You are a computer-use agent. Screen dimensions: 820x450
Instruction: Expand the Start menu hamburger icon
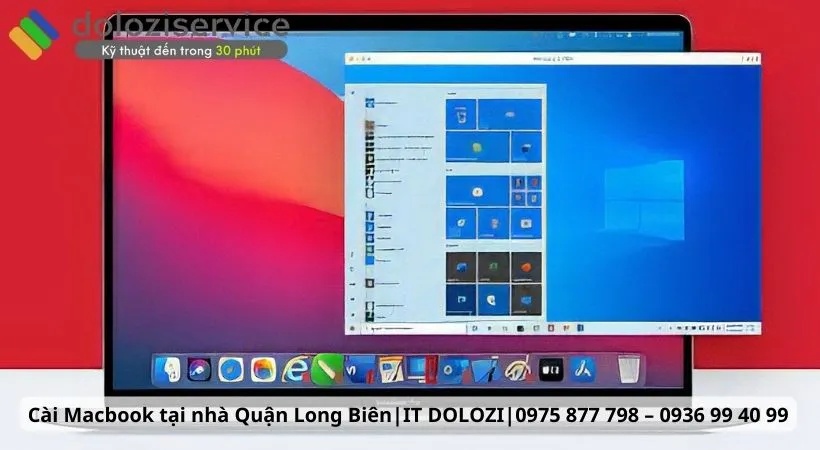pyautogui.click(x=352, y=93)
